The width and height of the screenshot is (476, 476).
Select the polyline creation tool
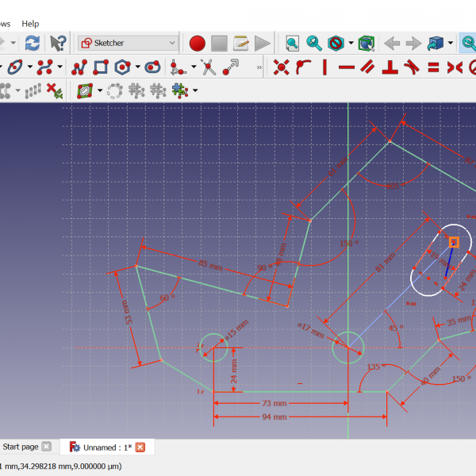coord(79,67)
